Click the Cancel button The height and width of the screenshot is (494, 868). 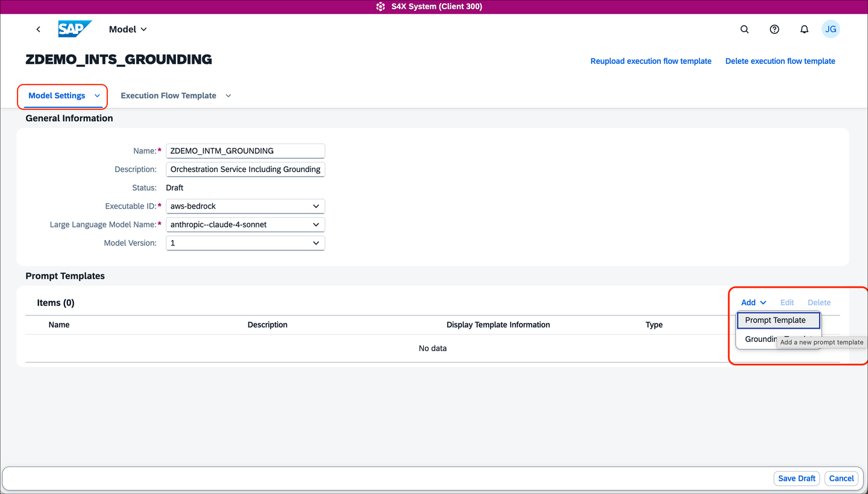(841, 478)
